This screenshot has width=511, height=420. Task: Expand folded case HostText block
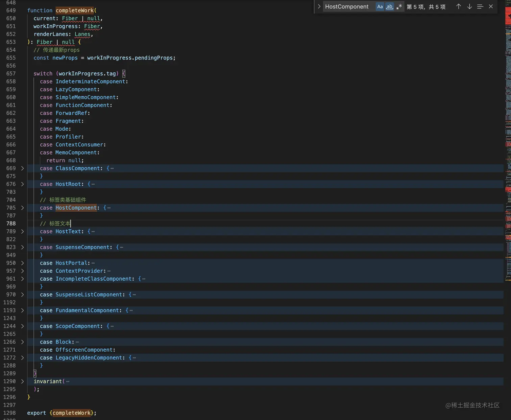[x=23, y=232]
